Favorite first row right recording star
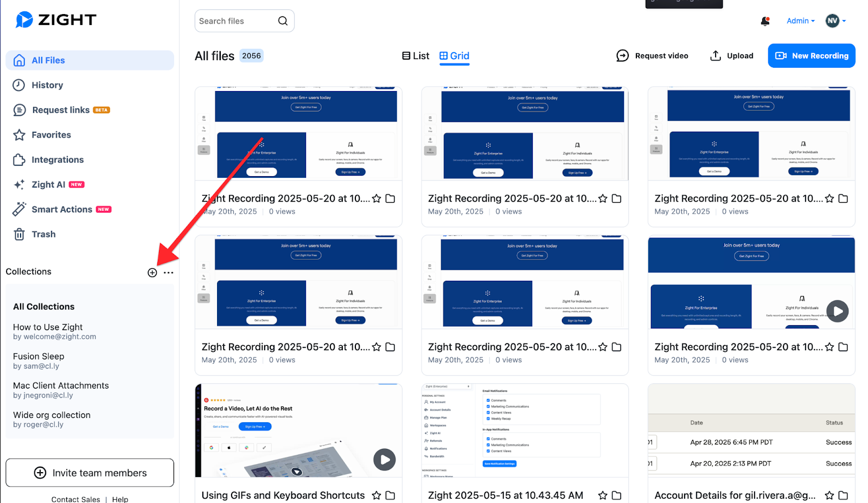The height and width of the screenshot is (503, 868). (829, 198)
